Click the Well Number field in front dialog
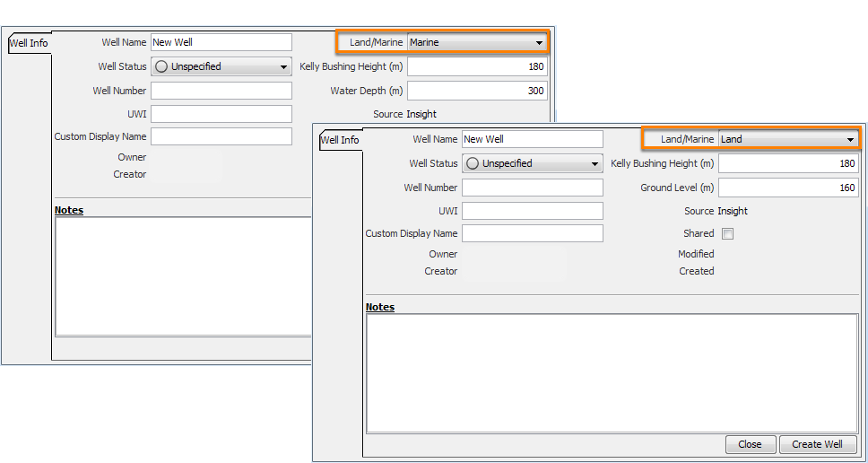Screen dimensions: 868x463 [533, 188]
